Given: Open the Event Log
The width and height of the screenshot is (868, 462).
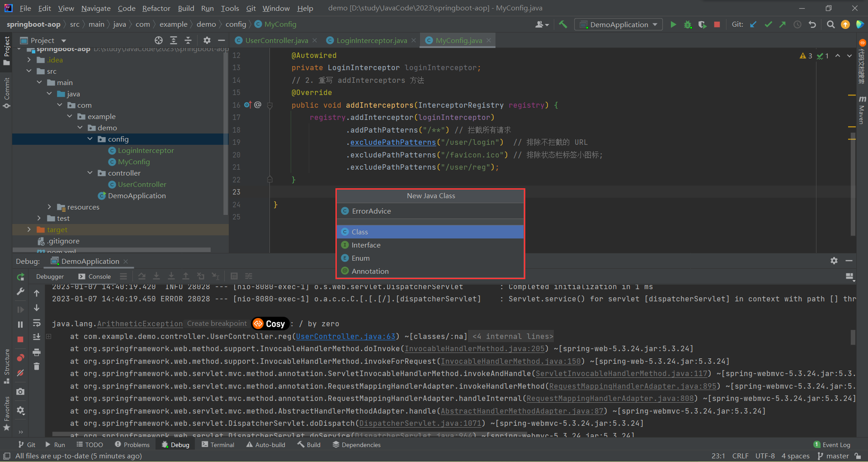Looking at the screenshot, I should (x=832, y=445).
